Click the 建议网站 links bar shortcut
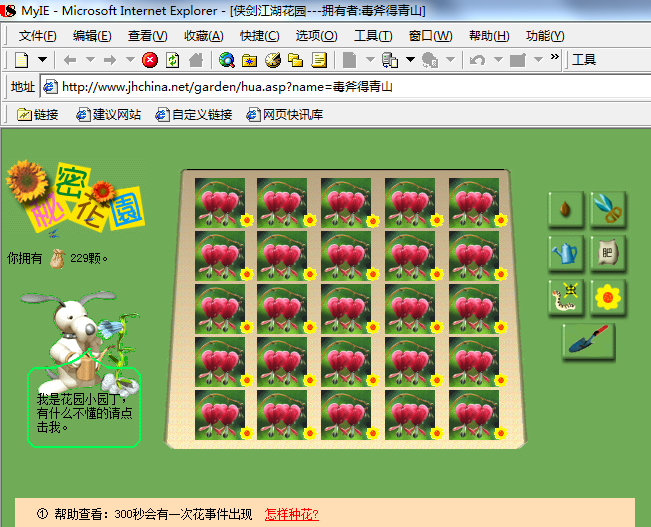The image size is (651, 527). [x=109, y=115]
